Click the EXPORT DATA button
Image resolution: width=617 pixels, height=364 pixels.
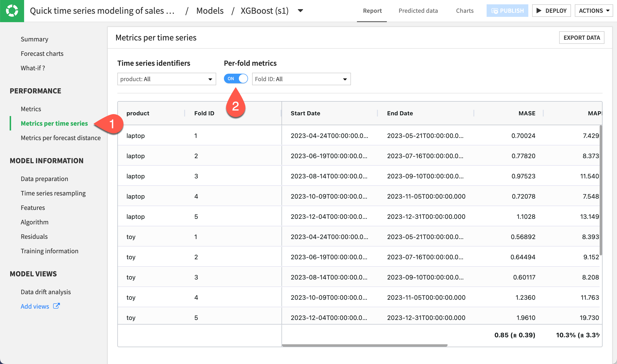(x=581, y=38)
